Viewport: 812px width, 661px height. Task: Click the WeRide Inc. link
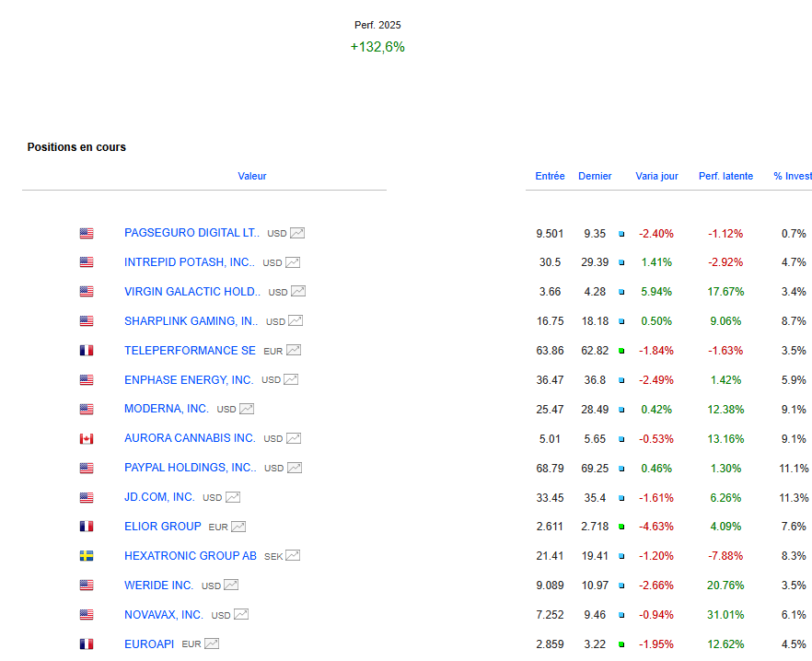point(159,586)
